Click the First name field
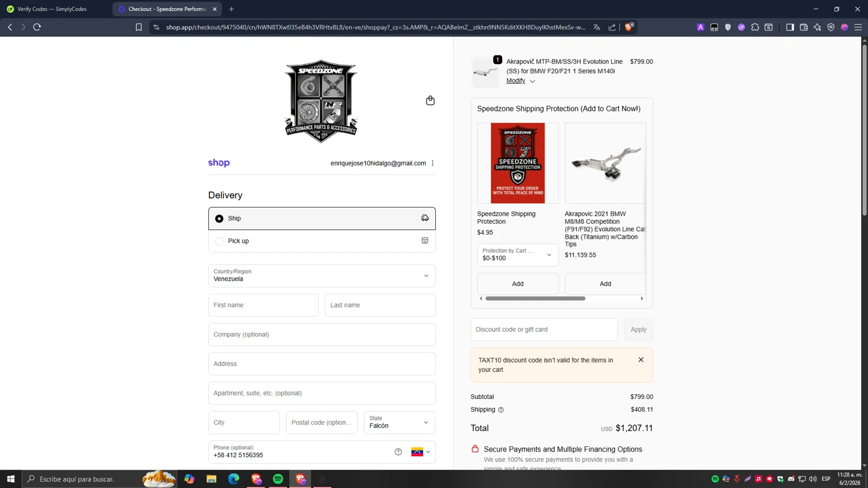Screen dimensions: 868x488 tap(263, 305)
